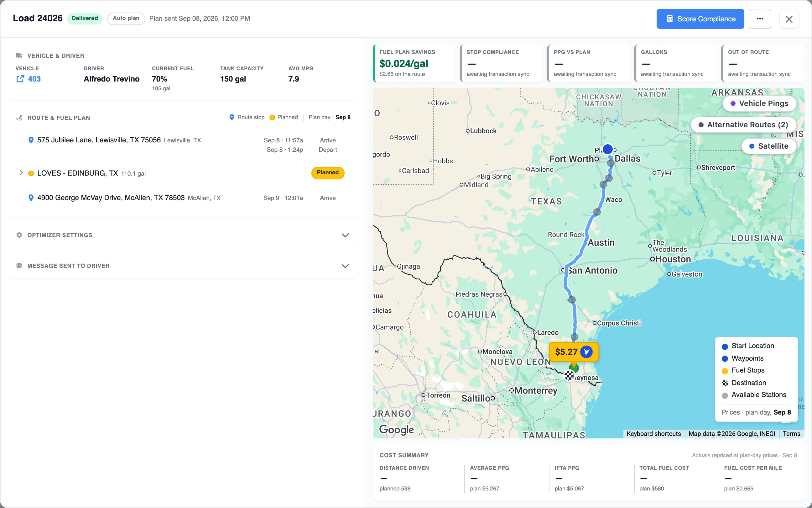
Task: Click the Optimizer Settings gear icon
Action: (x=19, y=235)
